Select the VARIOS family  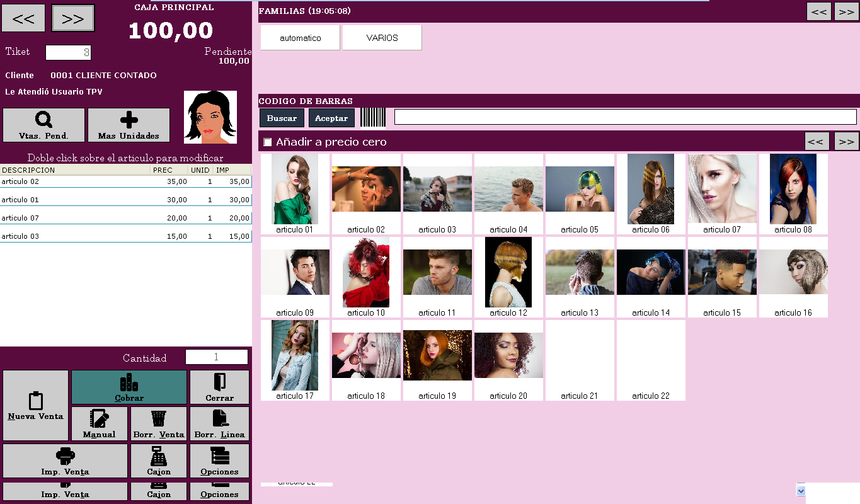382,38
